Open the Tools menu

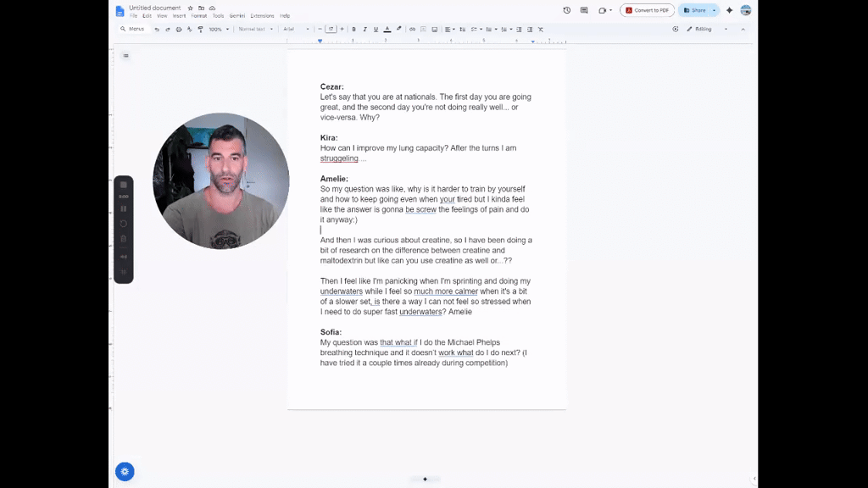tap(218, 16)
